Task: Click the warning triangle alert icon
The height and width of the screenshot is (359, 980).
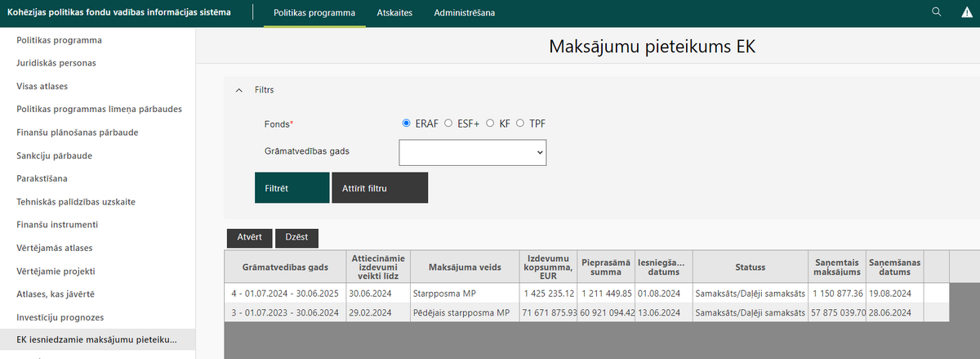Action: coord(966,11)
